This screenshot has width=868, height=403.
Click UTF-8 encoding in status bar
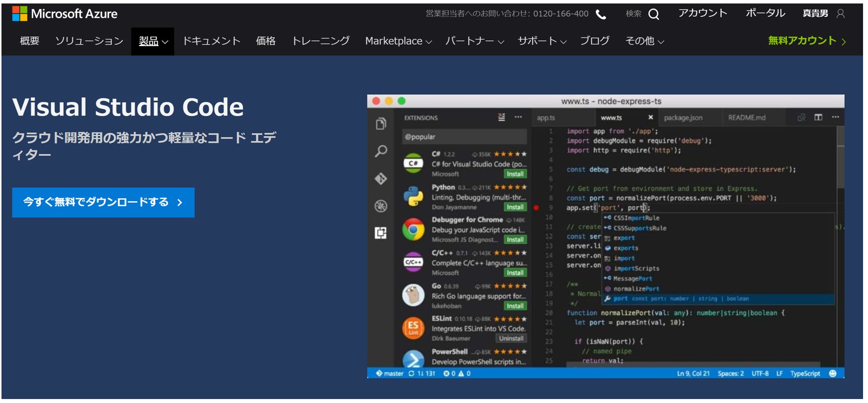point(760,374)
